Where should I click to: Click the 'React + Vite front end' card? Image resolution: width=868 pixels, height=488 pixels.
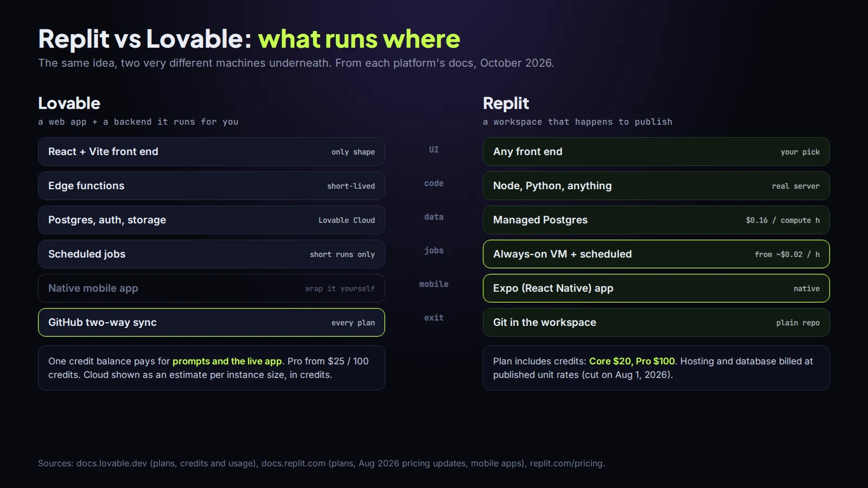[x=212, y=152]
